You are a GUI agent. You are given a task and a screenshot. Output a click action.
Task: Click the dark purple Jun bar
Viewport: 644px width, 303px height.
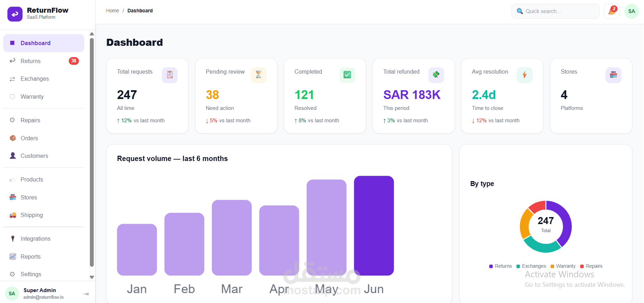pos(374,225)
